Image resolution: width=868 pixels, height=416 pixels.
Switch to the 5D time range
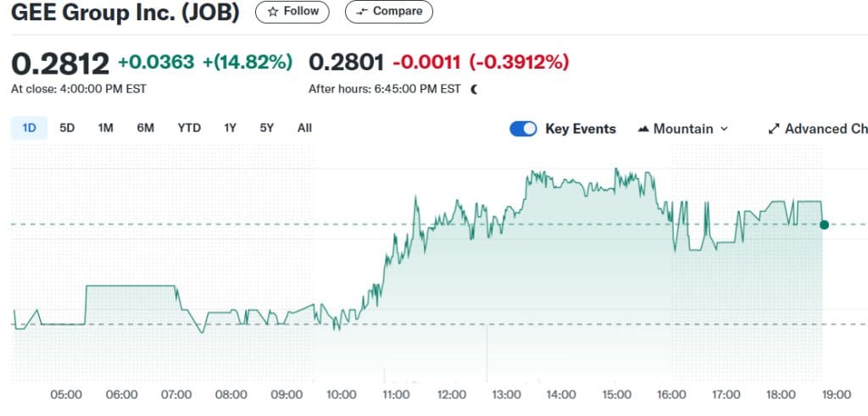click(67, 128)
